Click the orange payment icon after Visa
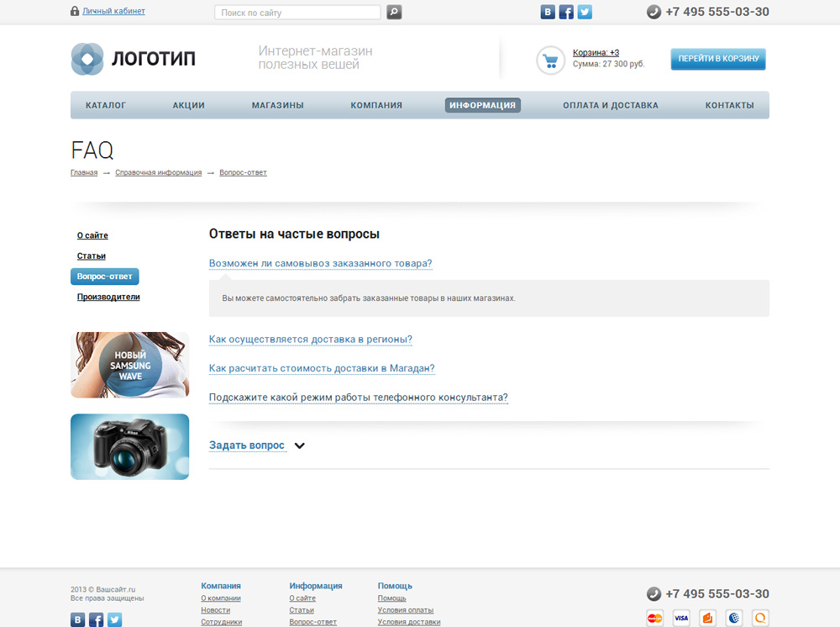This screenshot has width=840, height=627. [707, 618]
